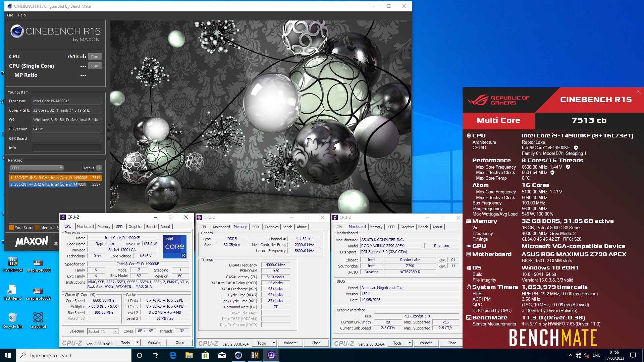Click the Identical System legend swatch

tap(37, 228)
